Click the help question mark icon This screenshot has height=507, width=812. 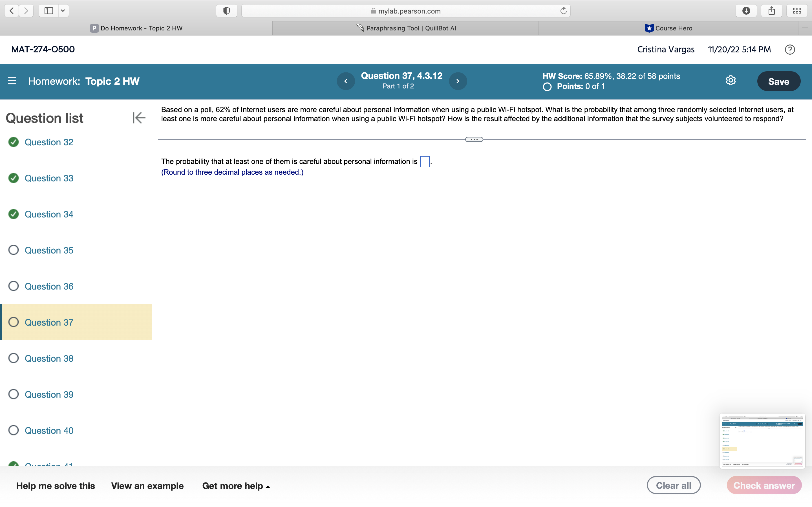point(789,50)
